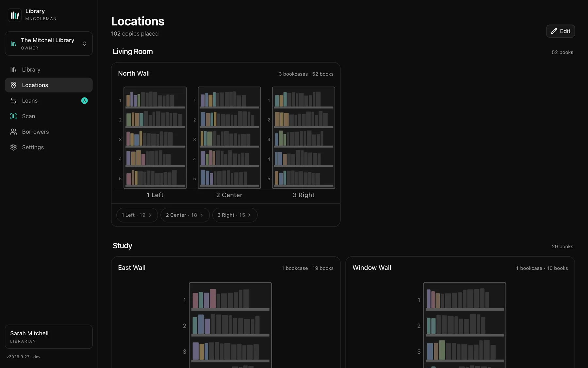Click the Locations pin icon
Viewport: 588px width, 368px height.
[13, 85]
